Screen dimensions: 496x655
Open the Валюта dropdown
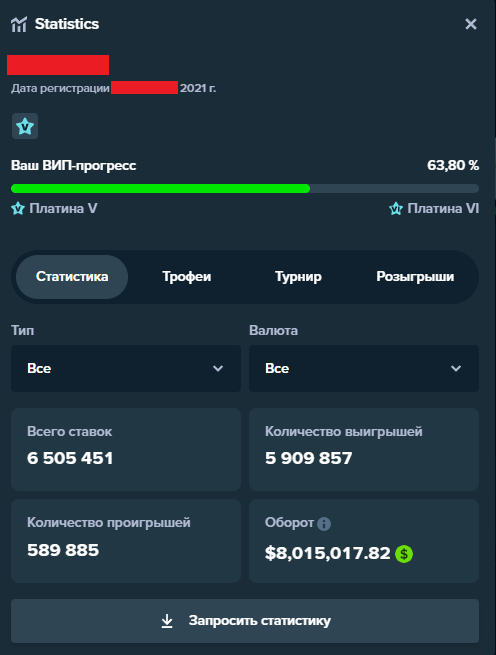pyautogui.click(x=364, y=368)
